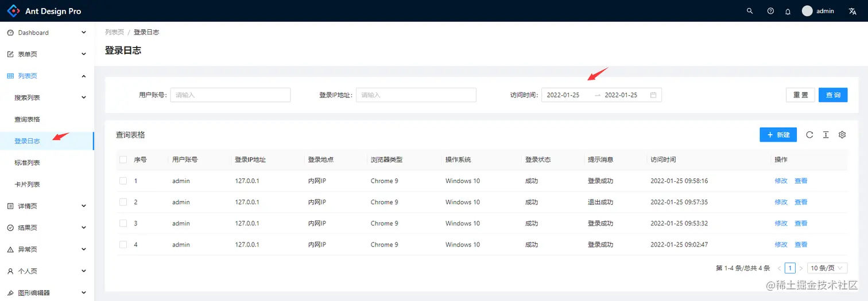Expand the 搜索列表 submenu
The width and height of the screenshot is (868, 301).
[x=47, y=97]
